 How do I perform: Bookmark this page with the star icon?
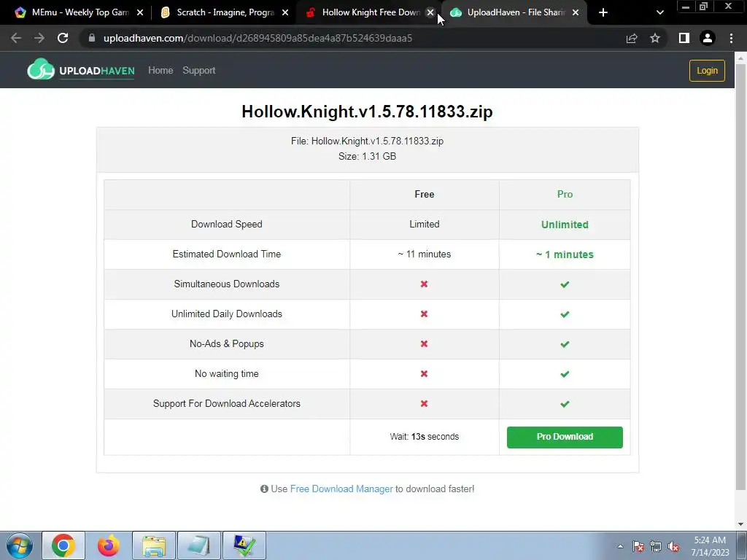point(655,38)
